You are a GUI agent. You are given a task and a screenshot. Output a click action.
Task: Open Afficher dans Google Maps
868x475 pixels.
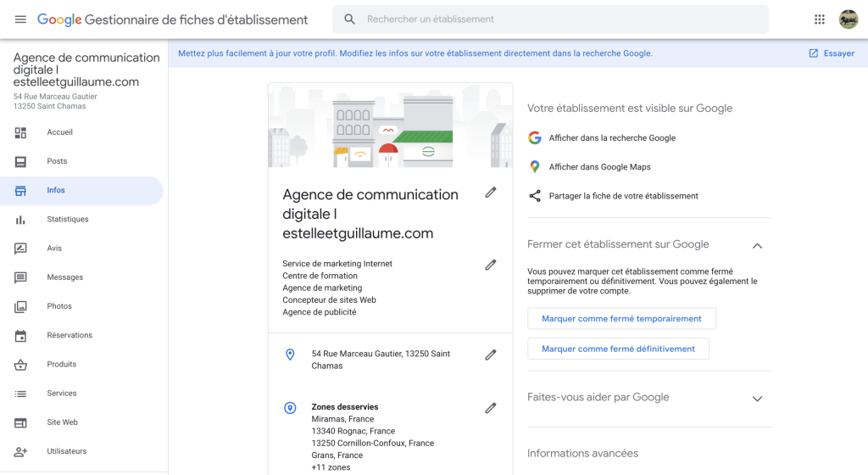[x=599, y=166]
